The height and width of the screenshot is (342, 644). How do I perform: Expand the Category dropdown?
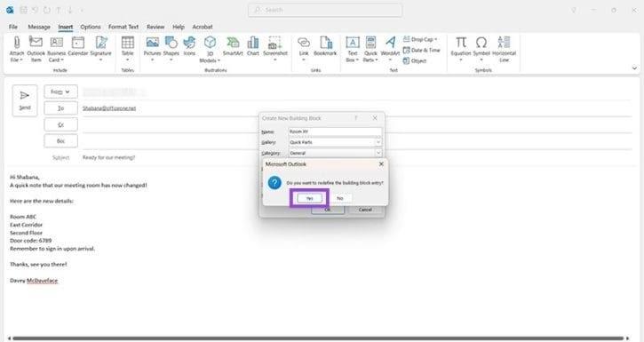pos(378,153)
